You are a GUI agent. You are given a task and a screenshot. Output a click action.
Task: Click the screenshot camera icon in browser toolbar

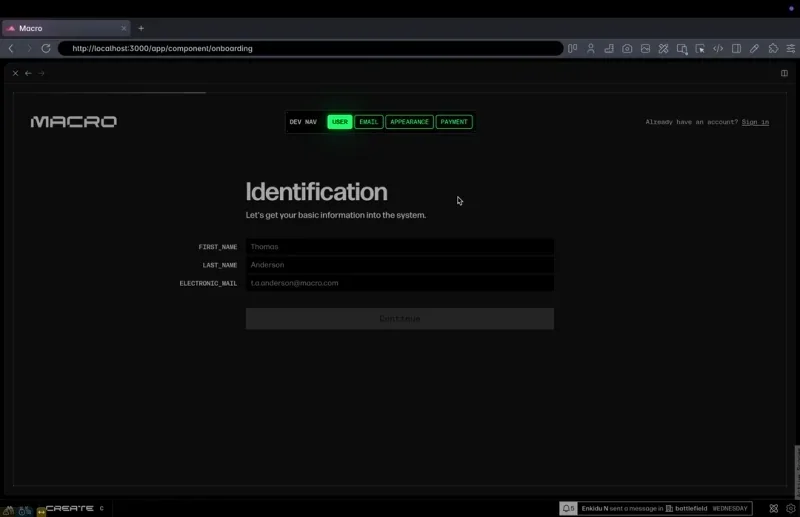[x=627, y=48]
